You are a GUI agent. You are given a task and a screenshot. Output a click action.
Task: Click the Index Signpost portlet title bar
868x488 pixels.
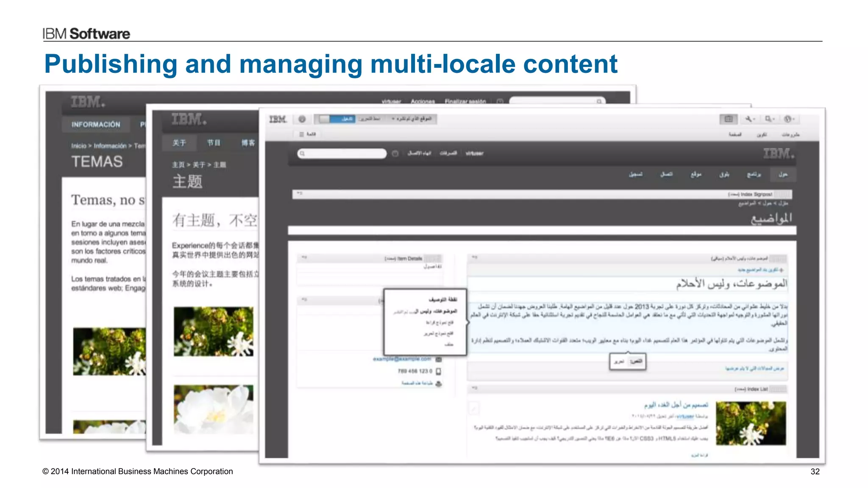tap(542, 194)
